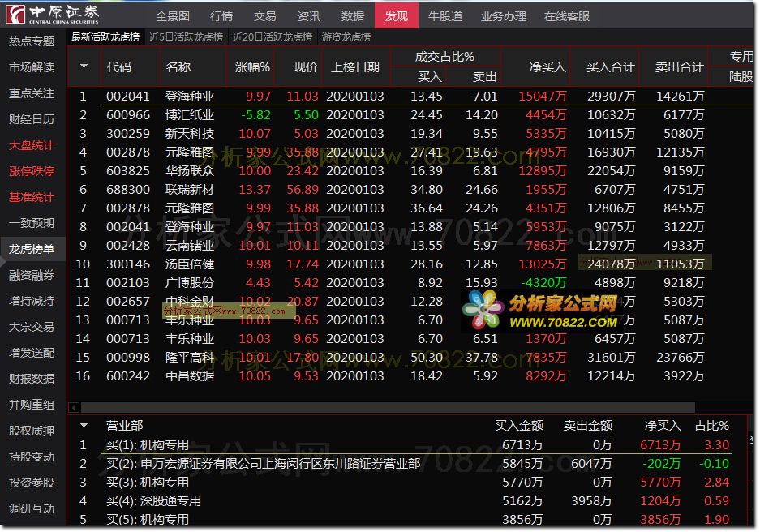Viewport: 760px width, 532px height.
Task: Sort by 名称 column header
Action: (x=178, y=66)
